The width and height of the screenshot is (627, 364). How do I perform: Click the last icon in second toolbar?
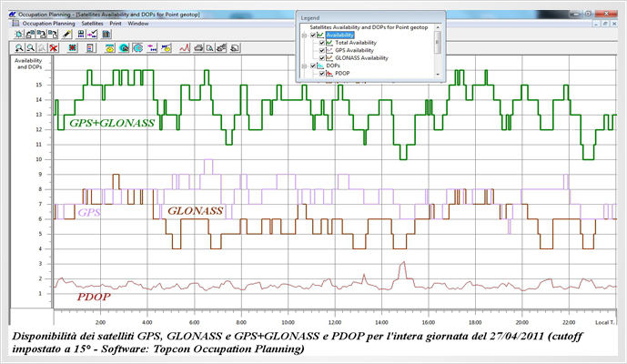point(235,48)
